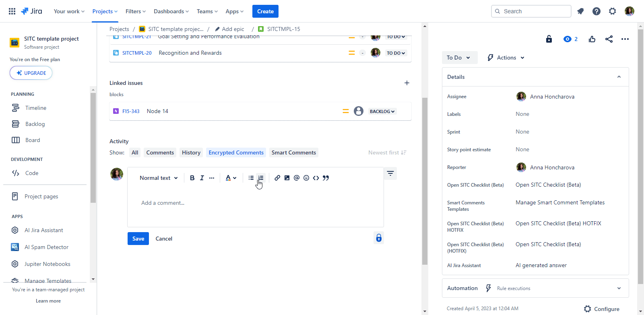Open the Filters menu

pyautogui.click(x=136, y=11)
